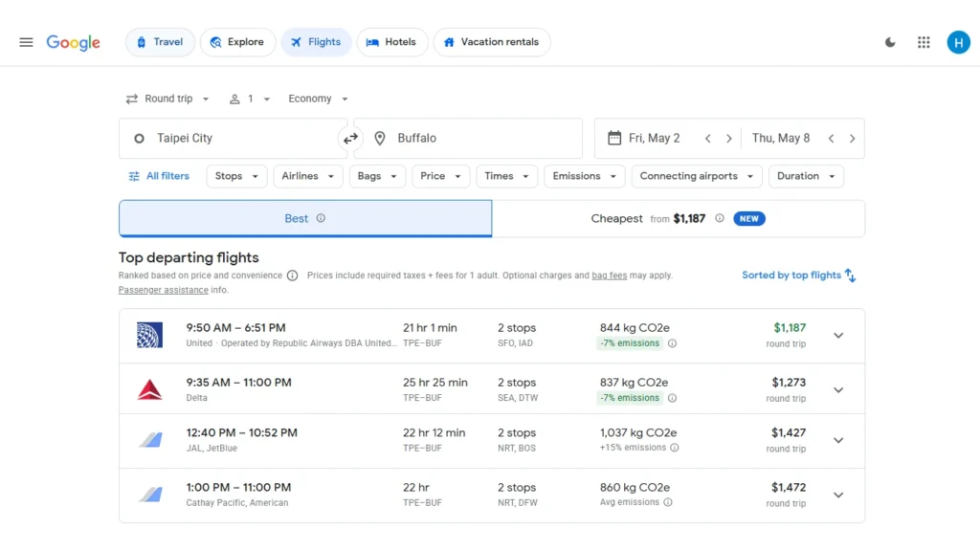Open the Economy class dropdown
Screen dimensions: 980x551
[318, 99]
